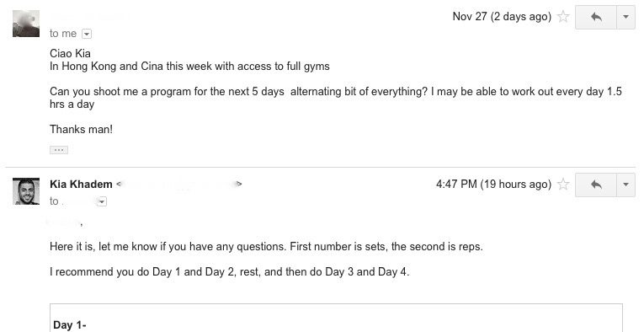The height and width of the screenshot is (332, 644).
Task: Open the first sender's profile photo
Action: tap(26, 24)
